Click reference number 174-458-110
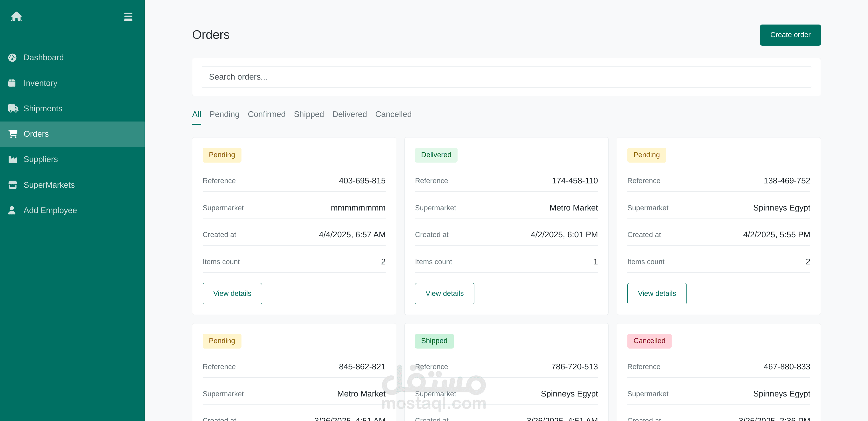The image size is (868, 421). click(575, 181)
